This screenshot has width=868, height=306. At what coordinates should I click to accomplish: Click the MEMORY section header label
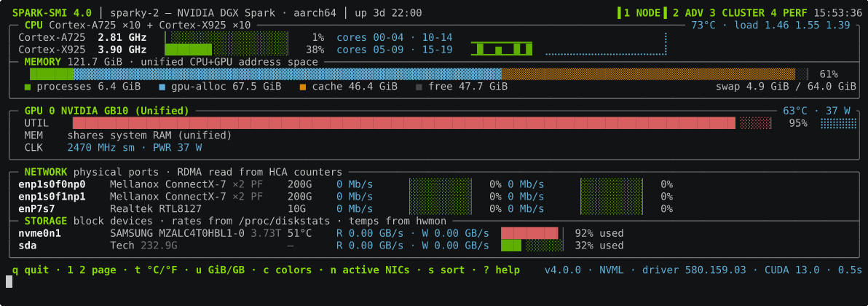pos(43,62)
